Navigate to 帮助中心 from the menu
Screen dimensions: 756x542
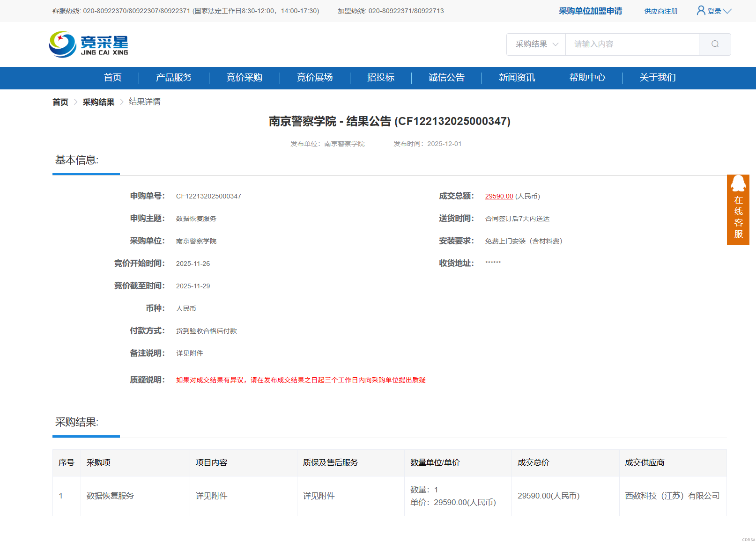[x=587, y=78]
